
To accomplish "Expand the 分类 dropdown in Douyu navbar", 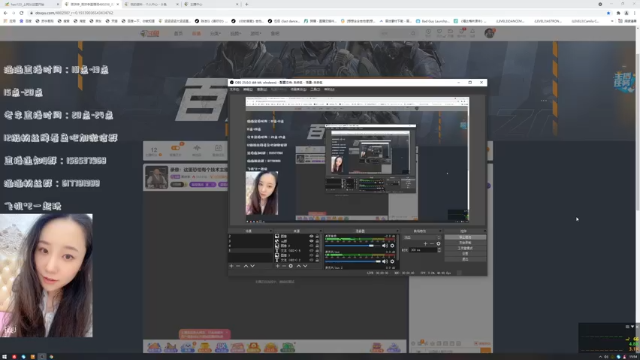I will 216,33.
